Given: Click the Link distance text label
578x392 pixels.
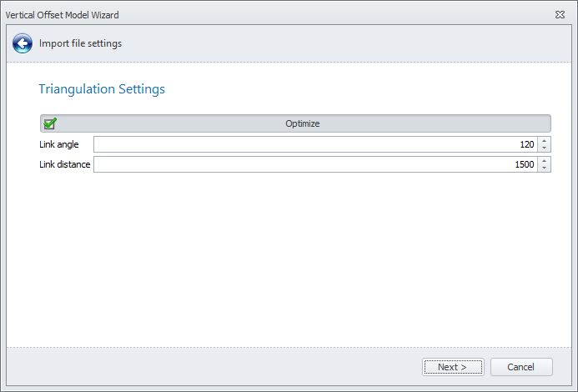Looking at the screenshot, I should tap(64, 164).
